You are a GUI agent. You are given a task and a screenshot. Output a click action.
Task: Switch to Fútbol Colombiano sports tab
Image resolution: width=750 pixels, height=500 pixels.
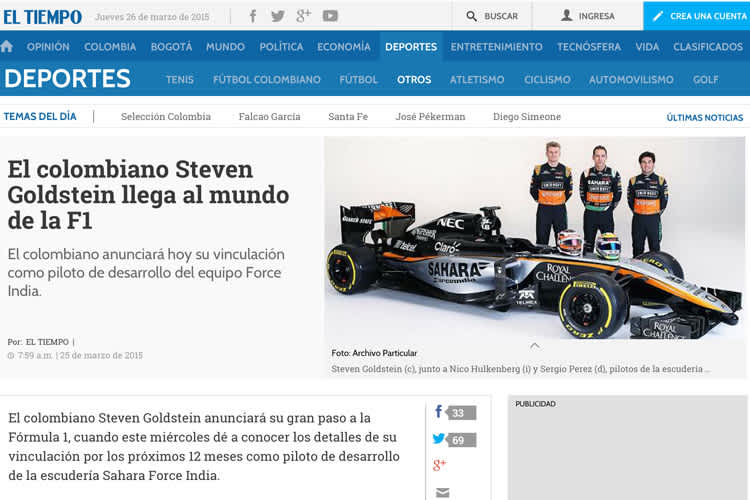[267, 80]
